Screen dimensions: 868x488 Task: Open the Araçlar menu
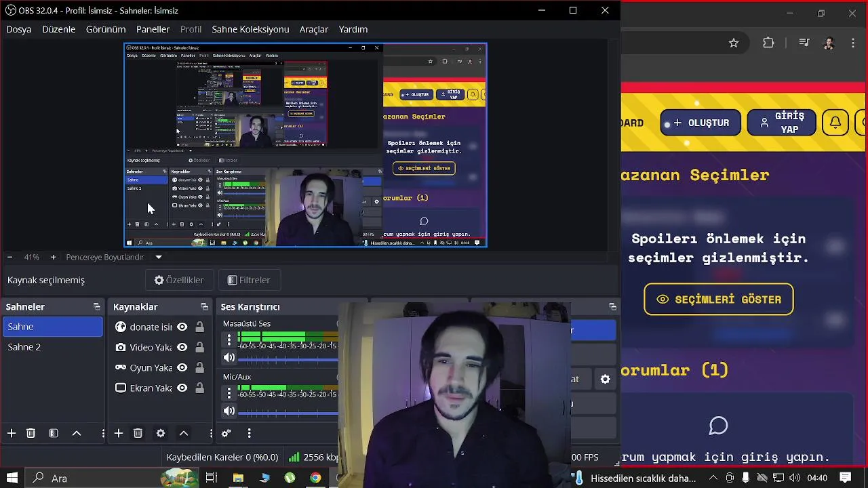(x=314, y=29)
